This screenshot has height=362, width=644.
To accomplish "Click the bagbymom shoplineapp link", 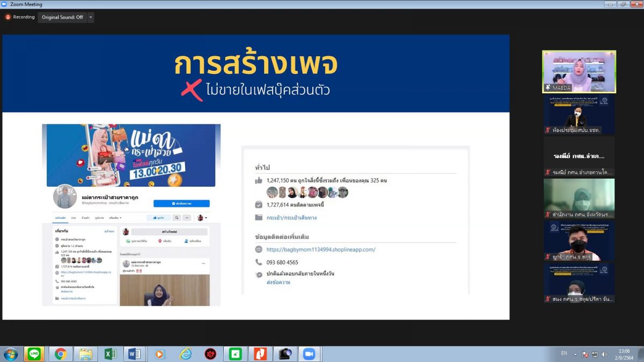I will [321, 249].
